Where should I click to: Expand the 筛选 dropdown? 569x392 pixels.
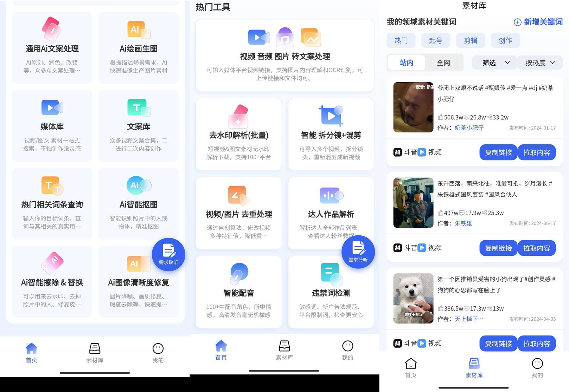494,63
